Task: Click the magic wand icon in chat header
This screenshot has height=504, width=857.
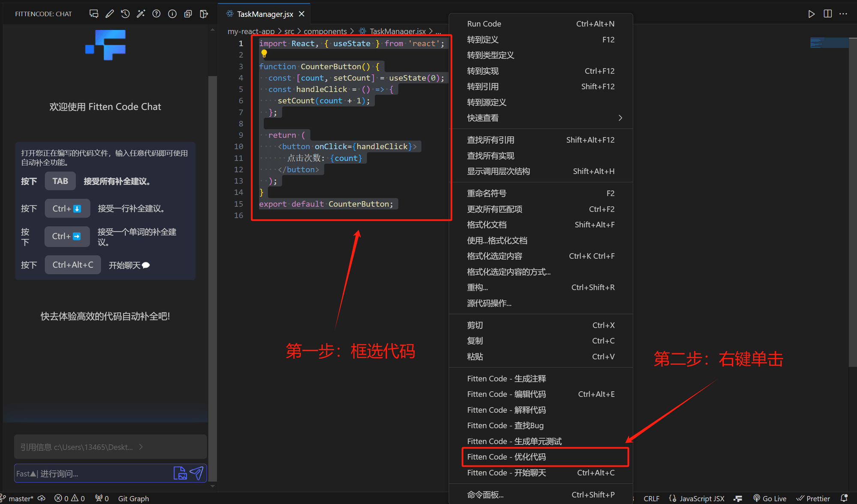Action: point(141,14)
